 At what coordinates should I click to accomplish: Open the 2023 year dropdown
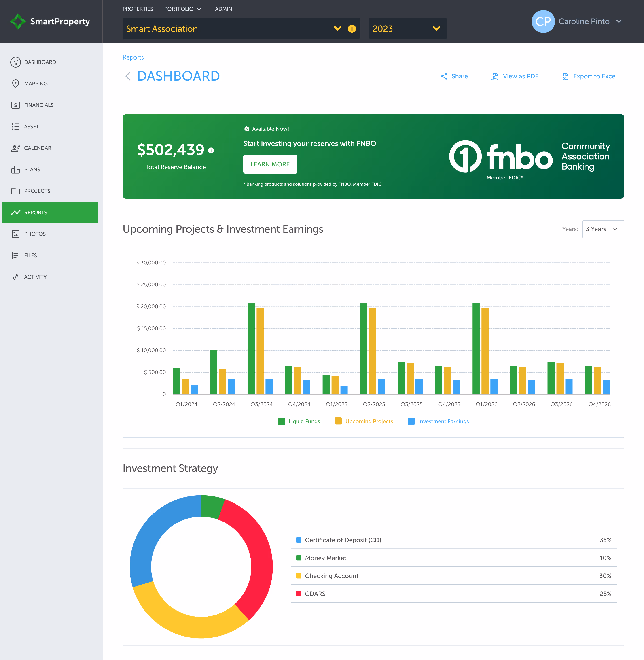pos(408,29)
